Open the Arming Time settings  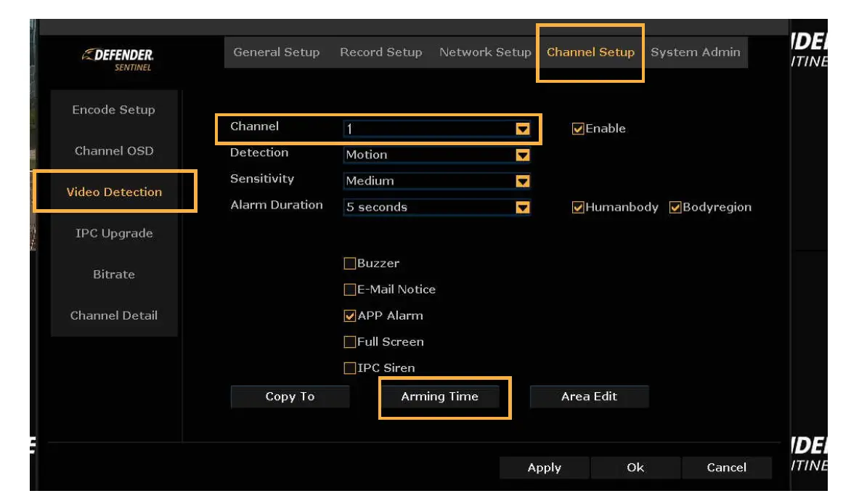pyautogui.click(x=439, y=397)
